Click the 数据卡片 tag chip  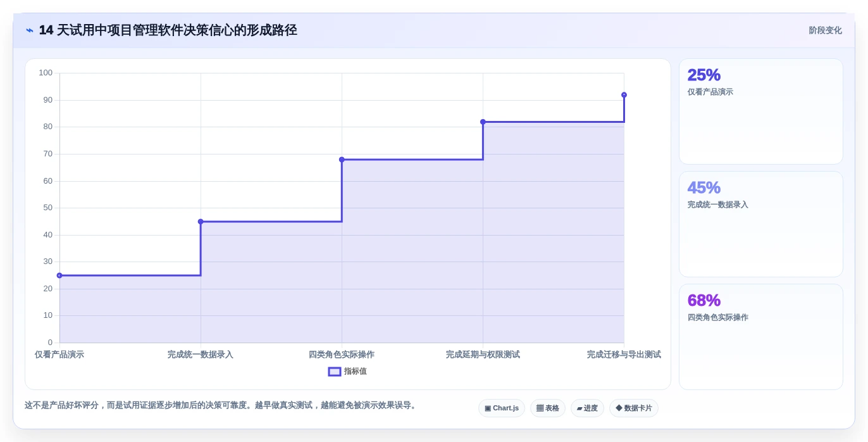pos(634,408)
